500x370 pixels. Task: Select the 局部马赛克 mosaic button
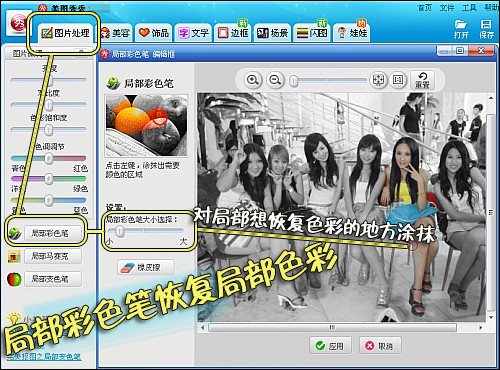pos(53,256)
